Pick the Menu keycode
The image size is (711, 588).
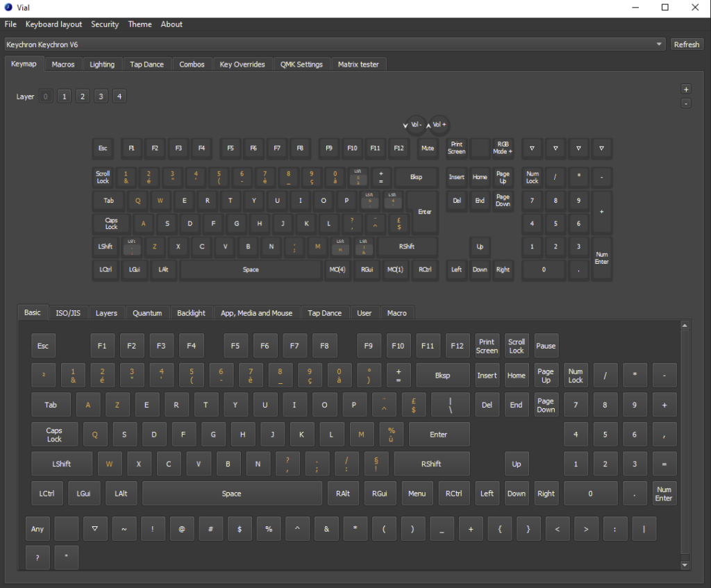(x=417, y=494)
